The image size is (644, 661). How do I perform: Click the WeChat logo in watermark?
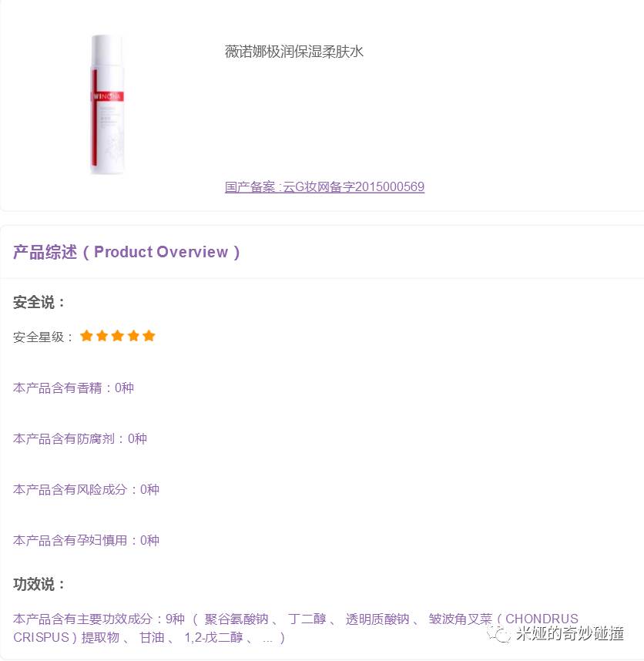pyautogui.click(x=499, y=633)
